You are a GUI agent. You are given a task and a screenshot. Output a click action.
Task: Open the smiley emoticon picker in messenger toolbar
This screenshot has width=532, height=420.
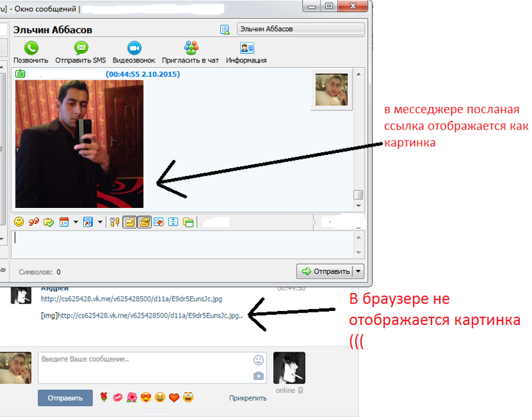point(19,222)
